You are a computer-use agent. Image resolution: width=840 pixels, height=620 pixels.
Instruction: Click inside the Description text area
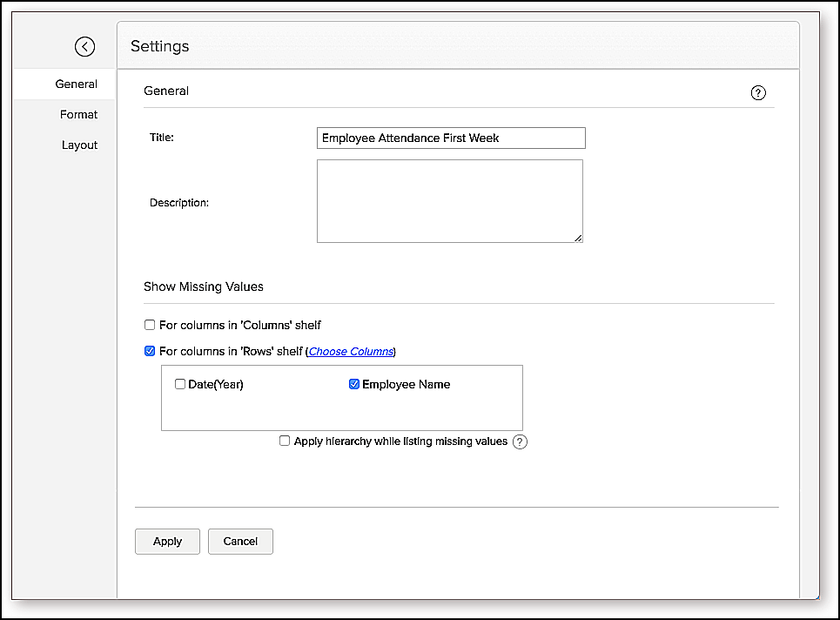(449, 200)
